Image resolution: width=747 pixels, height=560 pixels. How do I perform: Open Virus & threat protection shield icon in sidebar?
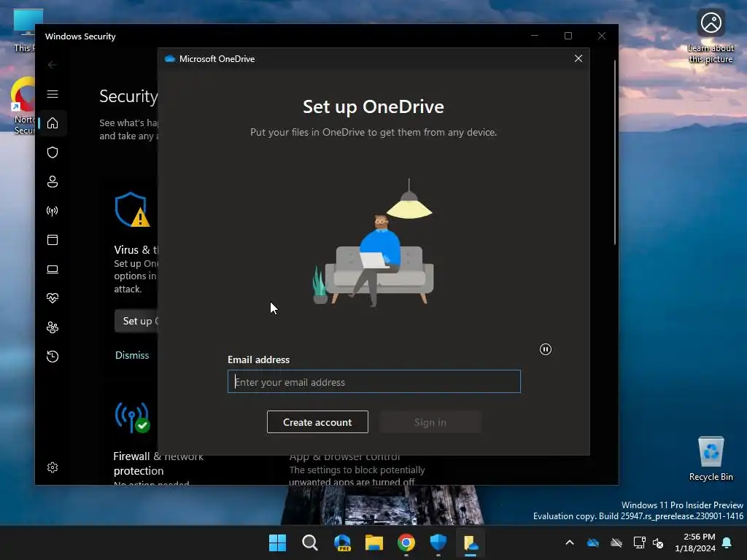[53, 152]
